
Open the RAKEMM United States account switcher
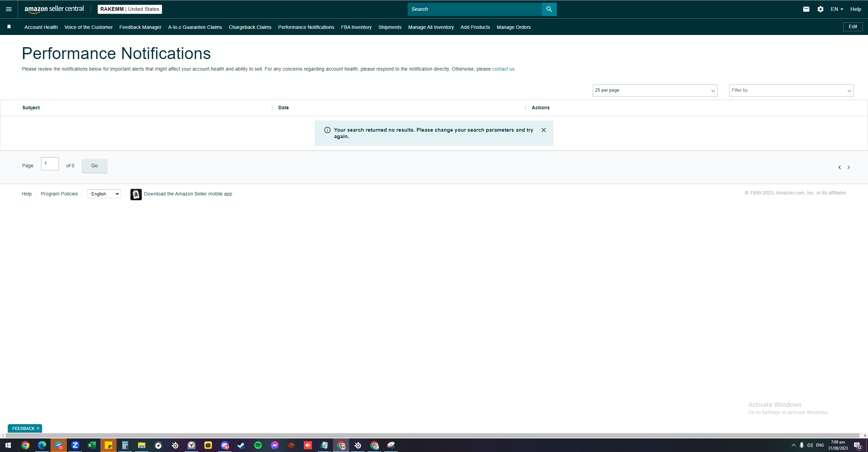coord(130,9)
